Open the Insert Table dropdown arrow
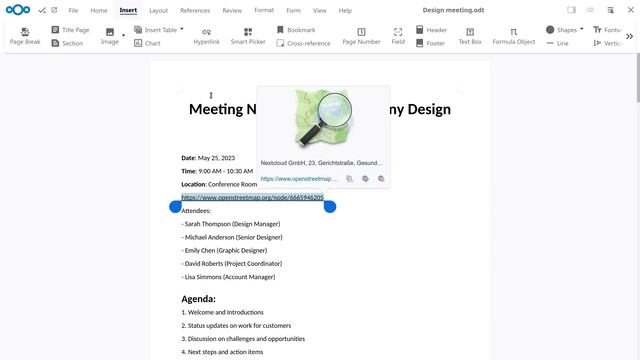 point(182,29)
